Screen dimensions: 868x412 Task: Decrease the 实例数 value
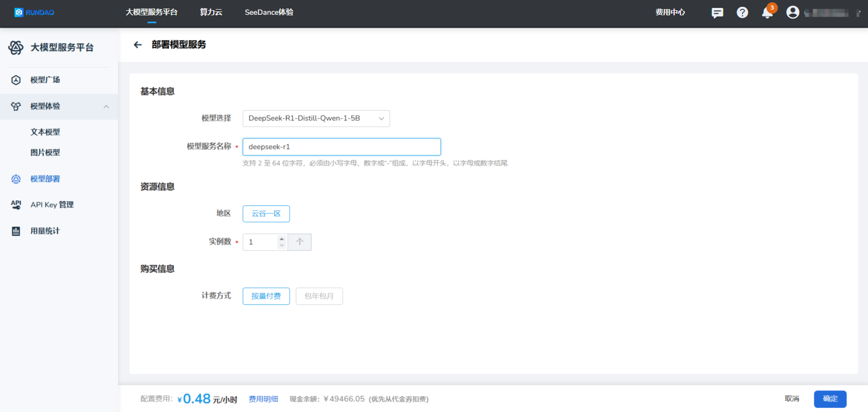coord(282,246)
